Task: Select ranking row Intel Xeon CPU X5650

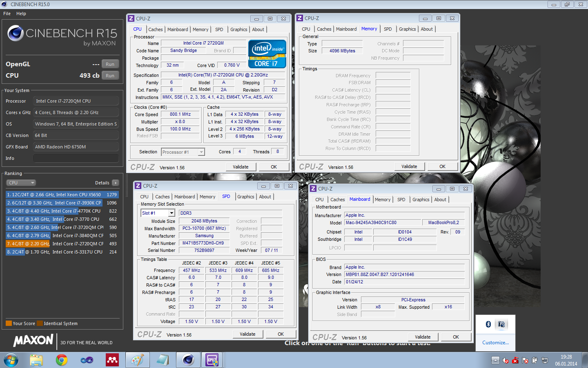Action: pyautogui.click(x=62, y=195)
